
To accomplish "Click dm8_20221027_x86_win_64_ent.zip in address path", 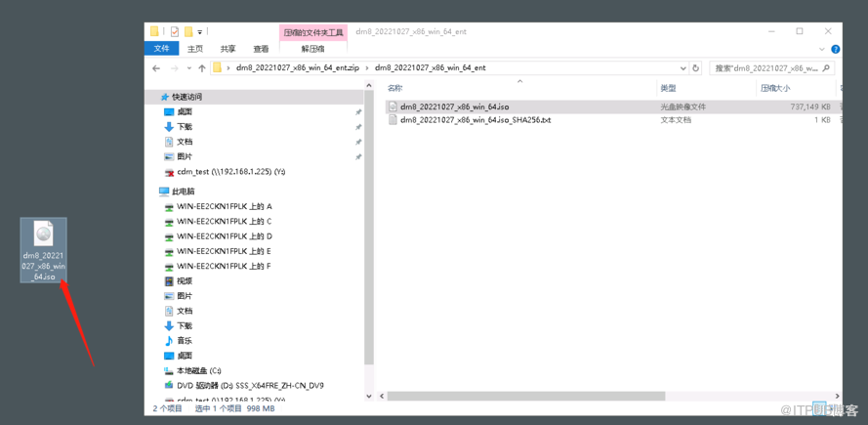I will 297,68.
